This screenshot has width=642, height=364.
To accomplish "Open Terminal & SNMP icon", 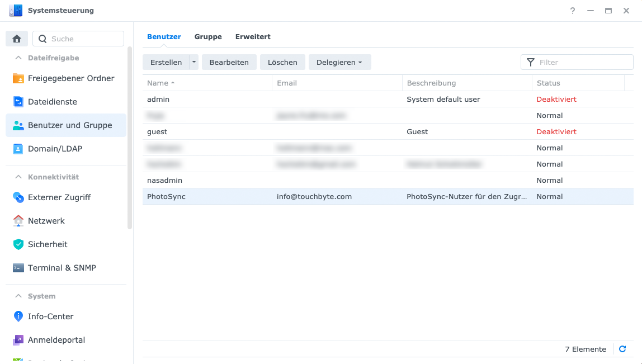I will (18, 268).
